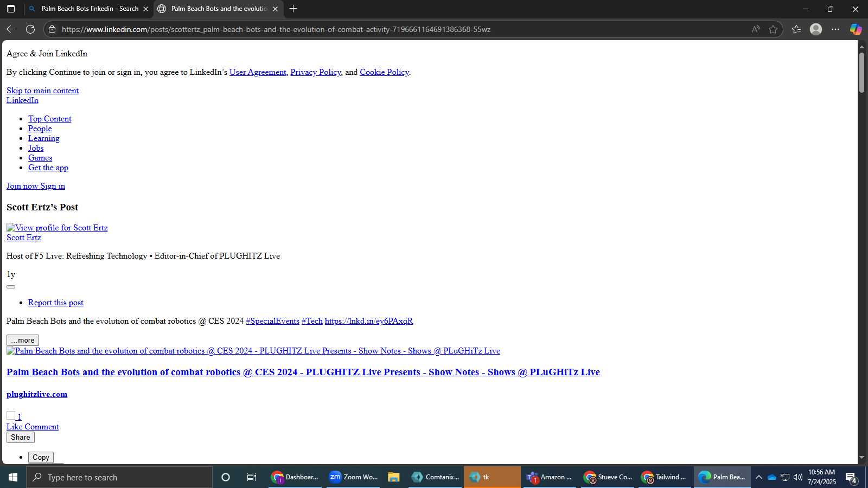This screenshot has height=488, width=868.
Task: Open File Explorer from the taskbar
Action: click(393, 477)
